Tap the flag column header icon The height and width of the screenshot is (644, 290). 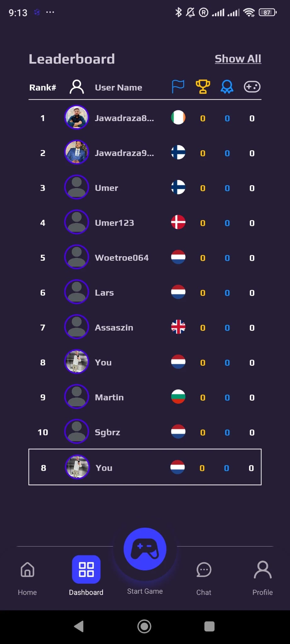(x=178, y=86)
